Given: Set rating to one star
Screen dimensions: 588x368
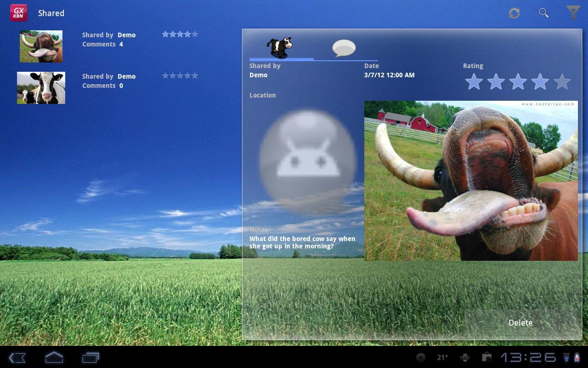Looking at the screenshot, I should click(474, 82).
